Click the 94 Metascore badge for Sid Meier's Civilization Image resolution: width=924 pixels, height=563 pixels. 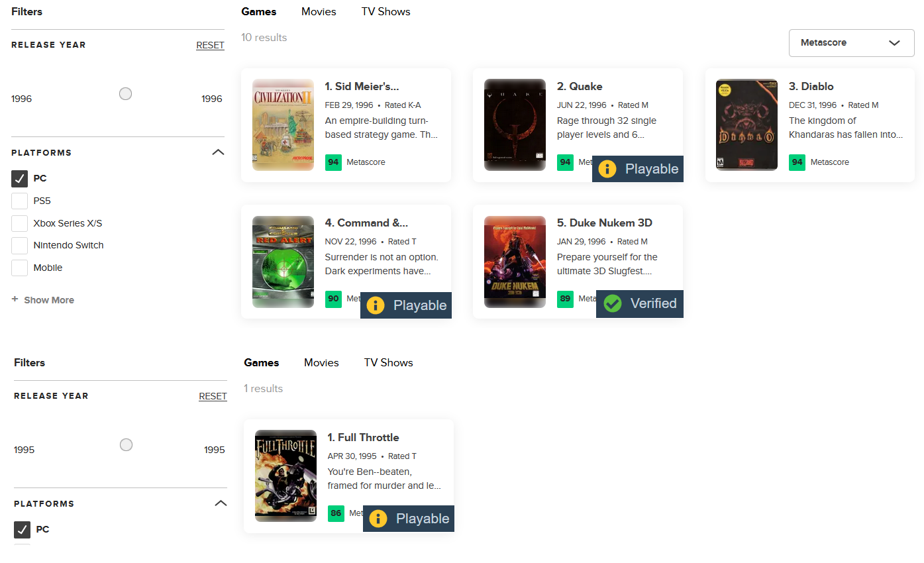coord(333,162)
